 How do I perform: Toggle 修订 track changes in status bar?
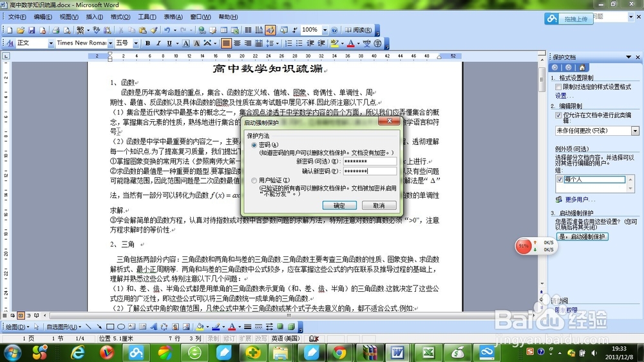pyautogui.click(x=229, y=339)
